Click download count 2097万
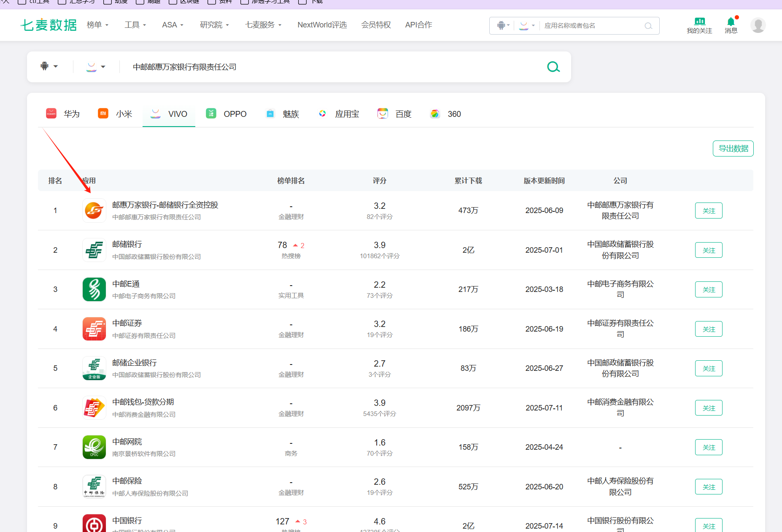Image resolution: width=782 pixels, height=532 pixels. pos(468,408)
